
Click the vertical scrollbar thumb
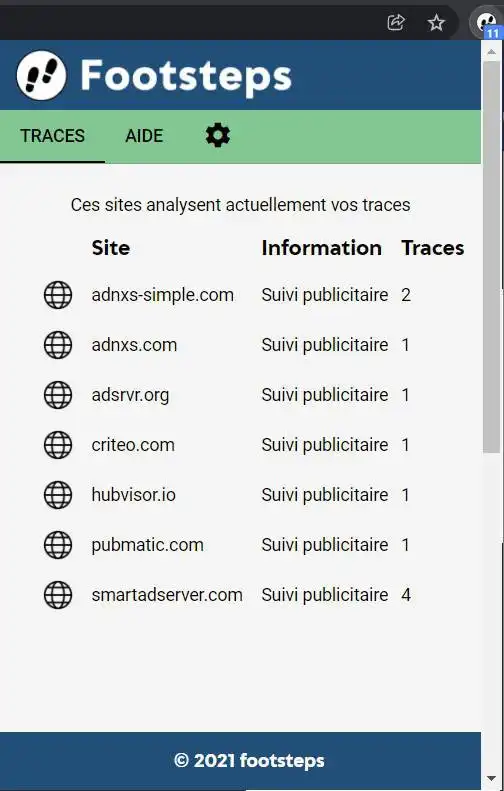[491, 257]
